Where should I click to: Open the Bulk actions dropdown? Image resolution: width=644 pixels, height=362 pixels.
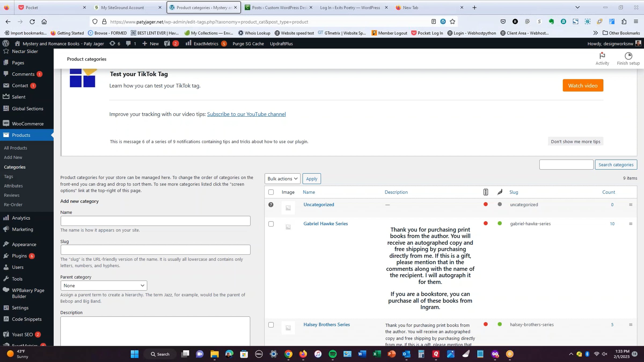[282, 179]
